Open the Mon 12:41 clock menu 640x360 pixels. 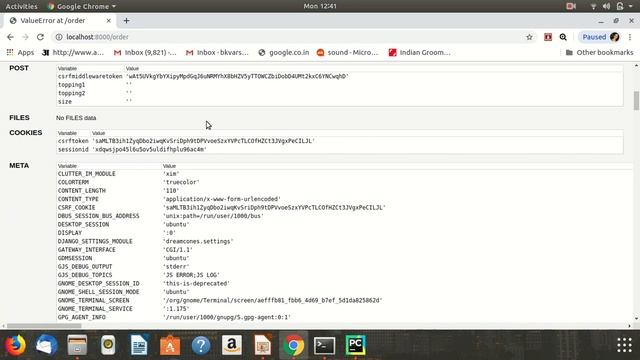(x=320, y=6)
